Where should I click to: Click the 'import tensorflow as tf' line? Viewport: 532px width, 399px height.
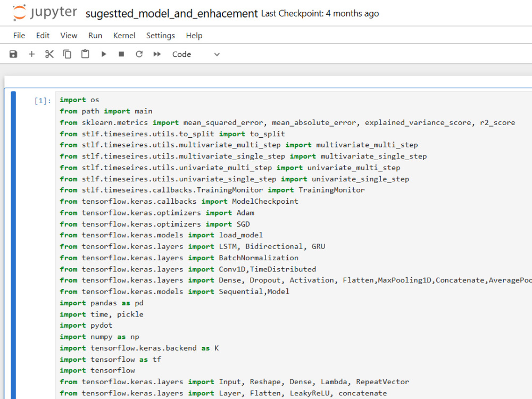[110, 359]
